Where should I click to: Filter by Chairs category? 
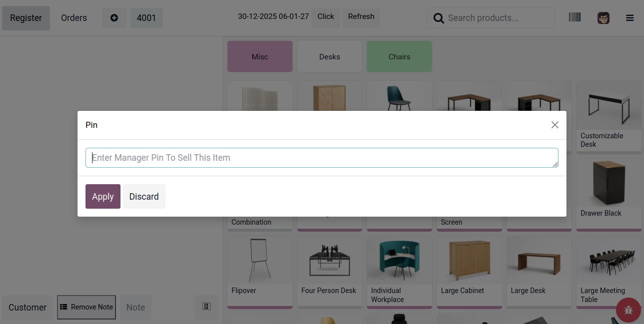coord(399,56)
